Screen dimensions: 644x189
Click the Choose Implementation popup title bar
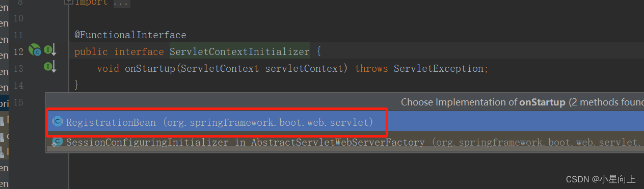[345, 102]
